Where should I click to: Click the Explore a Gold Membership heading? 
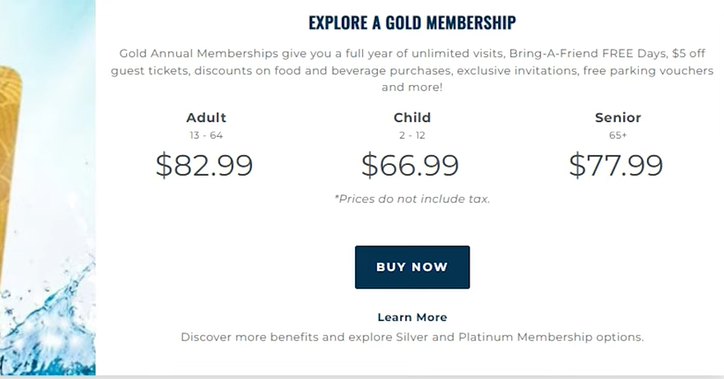[x=412, y=23]
